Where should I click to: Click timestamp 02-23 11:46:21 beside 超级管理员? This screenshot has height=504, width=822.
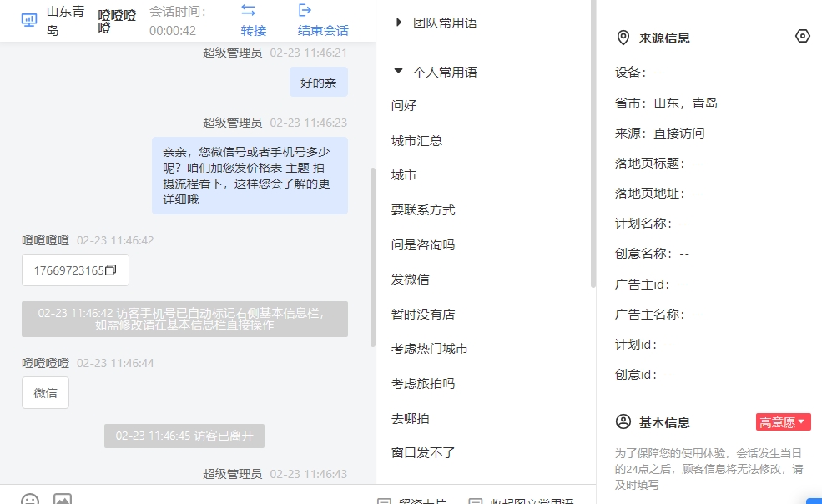(308, 53)
